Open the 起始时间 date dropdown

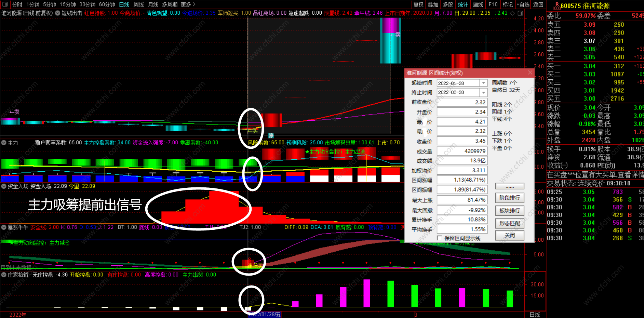click(x=483, y=83)
